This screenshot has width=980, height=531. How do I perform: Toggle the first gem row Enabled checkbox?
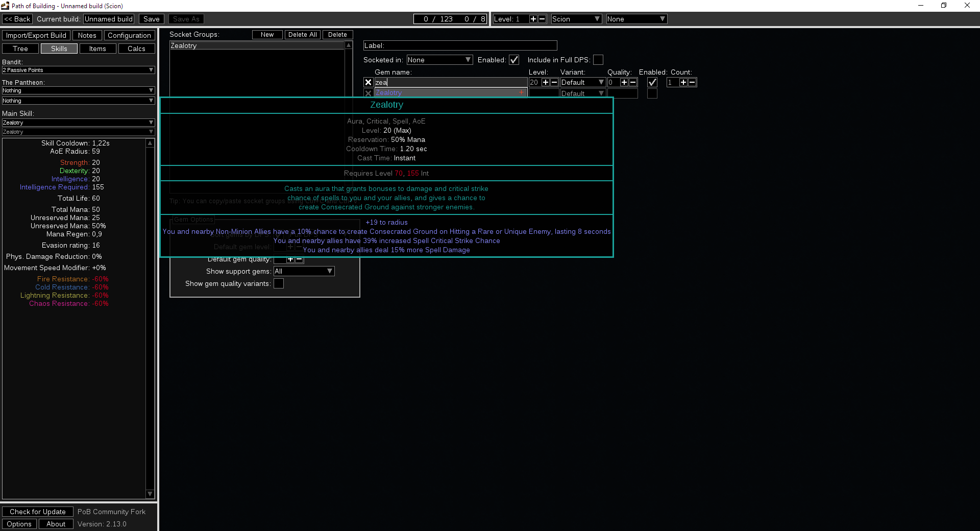click(x=652, y=82)
